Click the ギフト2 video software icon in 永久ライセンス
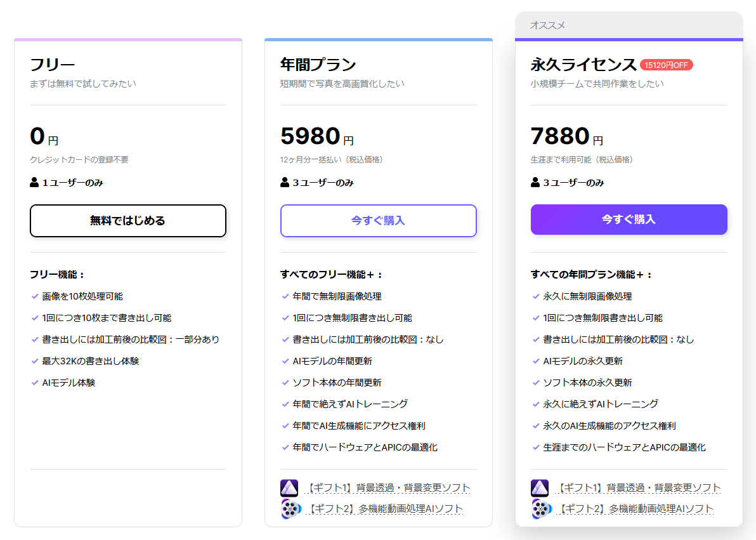This screenshot has height=540, width=756. click(540, 509)
